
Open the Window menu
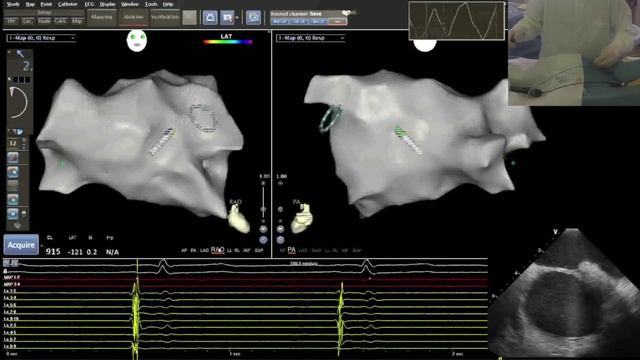[130, 4]
